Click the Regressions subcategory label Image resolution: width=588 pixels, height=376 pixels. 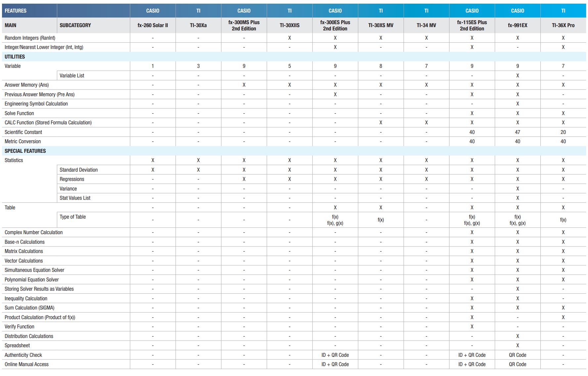[72, 179]
